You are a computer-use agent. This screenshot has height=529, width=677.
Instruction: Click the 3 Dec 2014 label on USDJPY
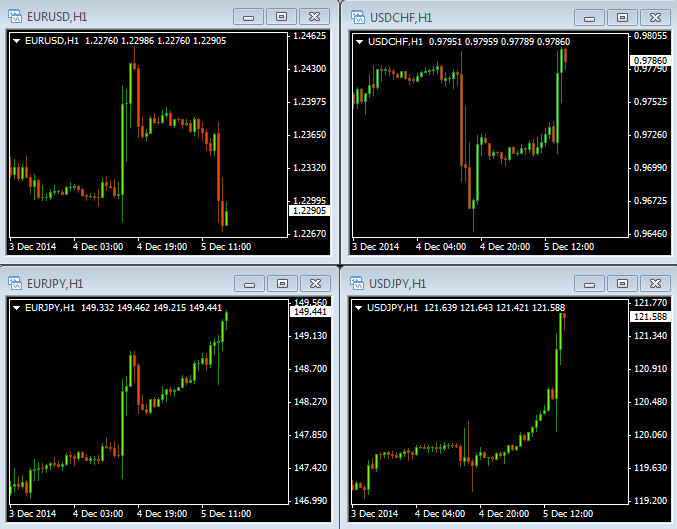[x=374, y=513]
